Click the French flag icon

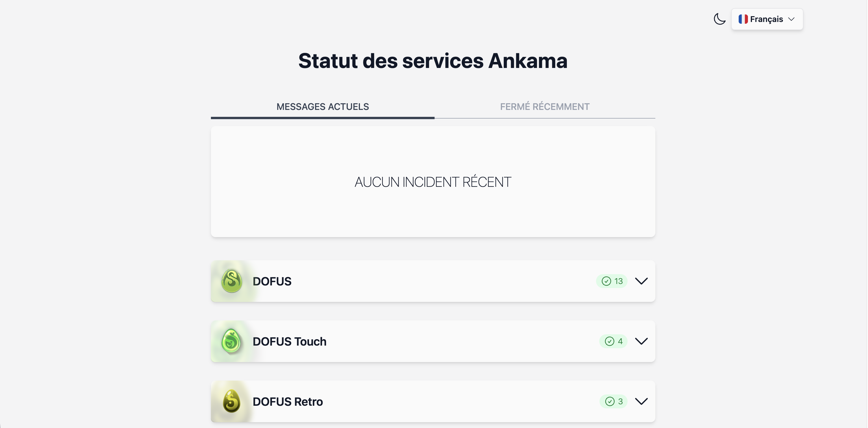743,19
